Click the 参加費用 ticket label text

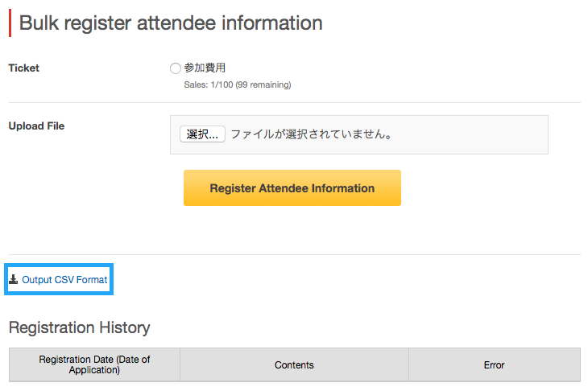[x=205, y=68]
